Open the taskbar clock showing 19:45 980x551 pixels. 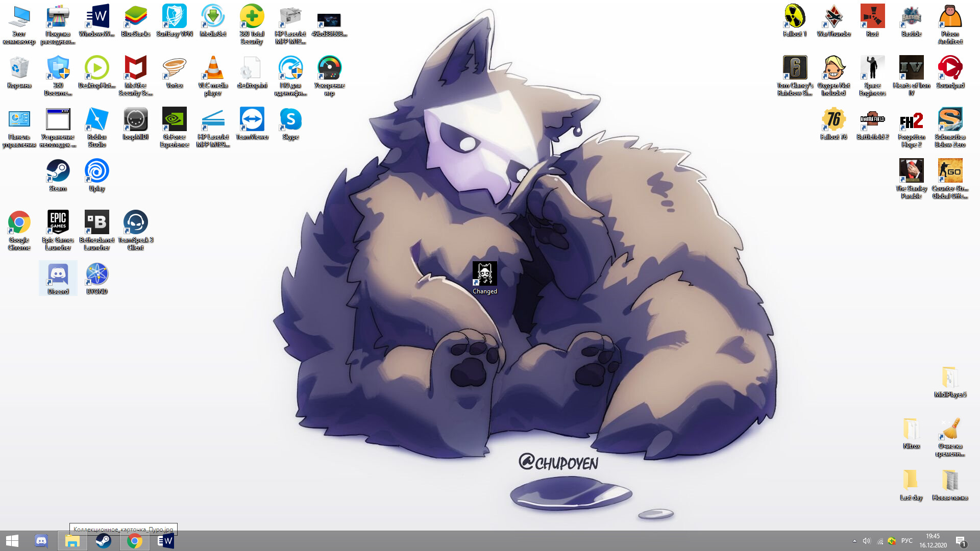tap(933, 541)
